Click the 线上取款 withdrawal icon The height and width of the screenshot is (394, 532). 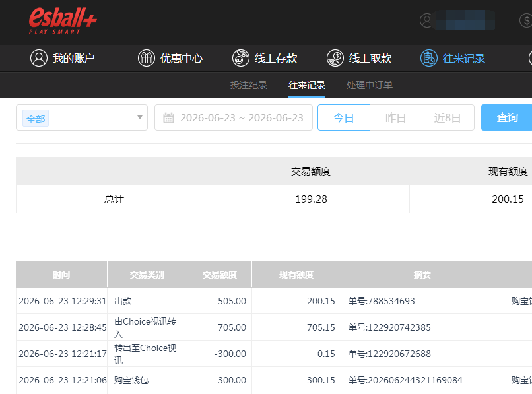335,58
